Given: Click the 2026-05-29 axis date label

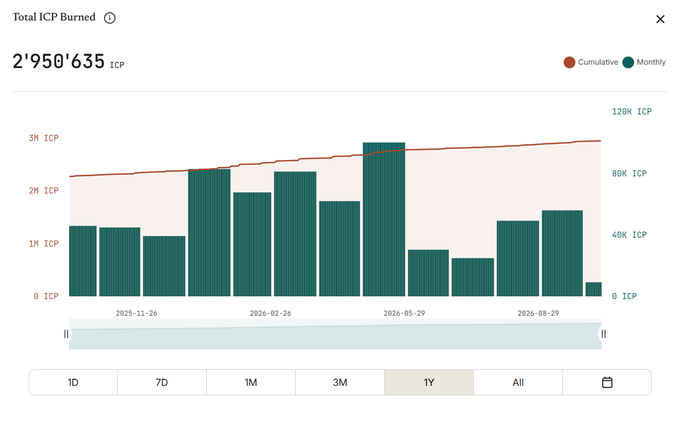Looking at the screenshot, I should coord(404,313).
